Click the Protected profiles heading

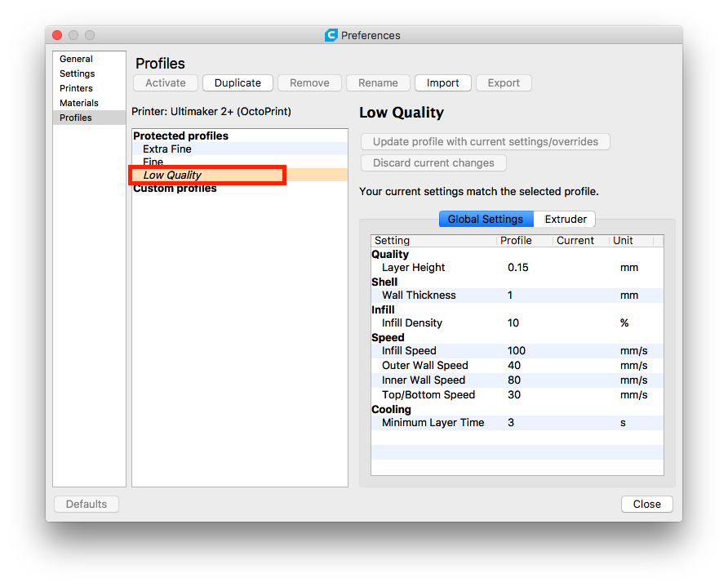tap(180, 136)
